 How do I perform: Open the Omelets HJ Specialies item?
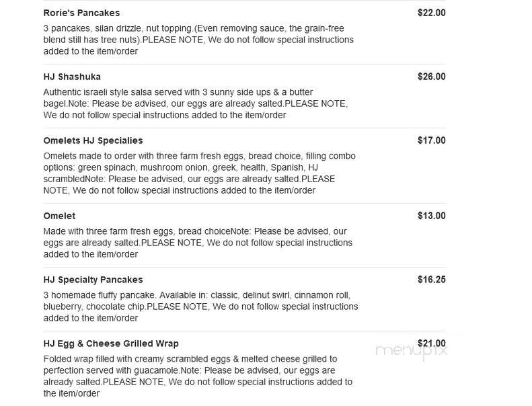(93, 140)
